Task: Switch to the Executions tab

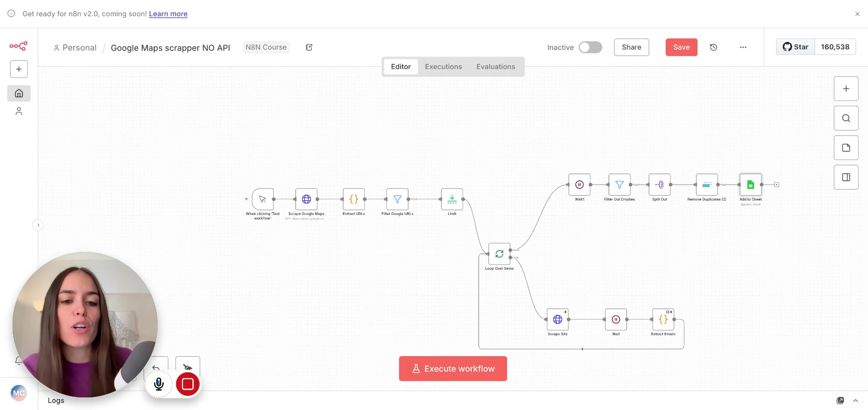Action: click(443, 66)
